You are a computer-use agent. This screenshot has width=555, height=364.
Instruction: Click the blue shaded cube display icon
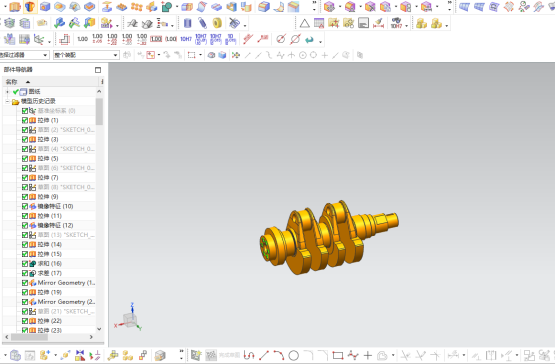pos(222,55)
